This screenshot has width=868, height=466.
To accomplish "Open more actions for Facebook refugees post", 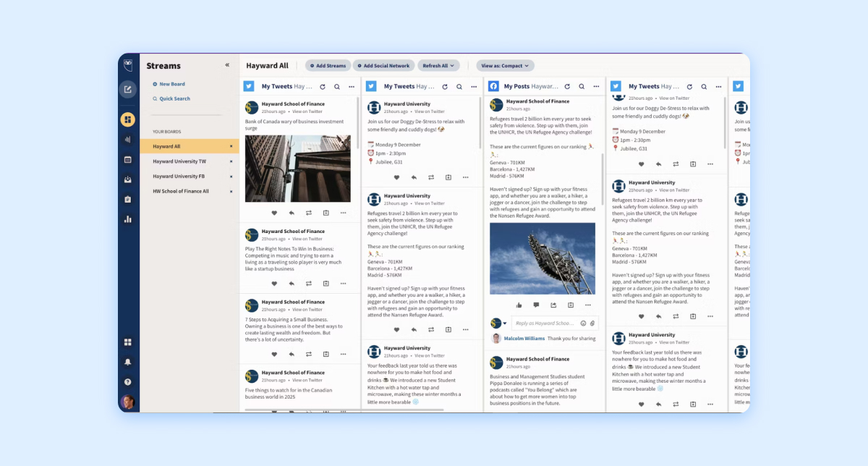I will (587, 305).
